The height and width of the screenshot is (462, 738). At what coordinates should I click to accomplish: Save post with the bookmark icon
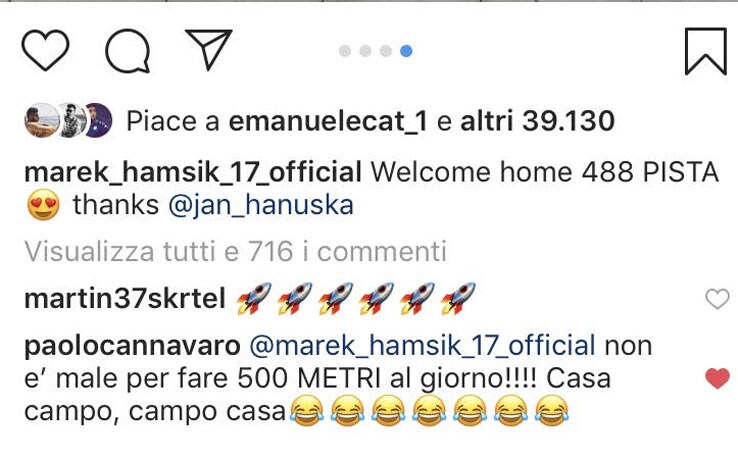(x=705, y=51)
